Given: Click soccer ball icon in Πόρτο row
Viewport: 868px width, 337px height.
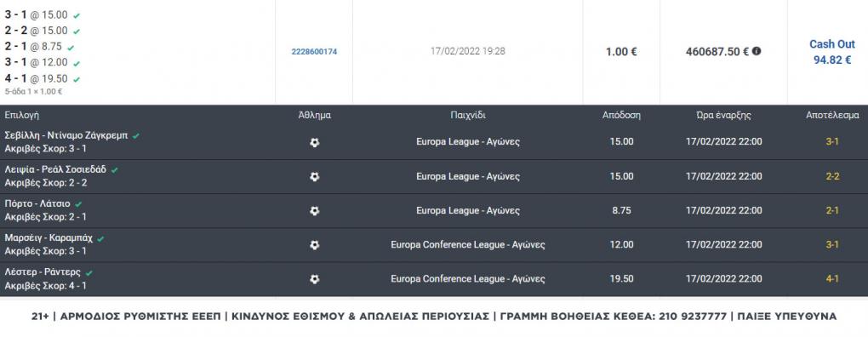Looking at the screenshot, I should (314, 211).
